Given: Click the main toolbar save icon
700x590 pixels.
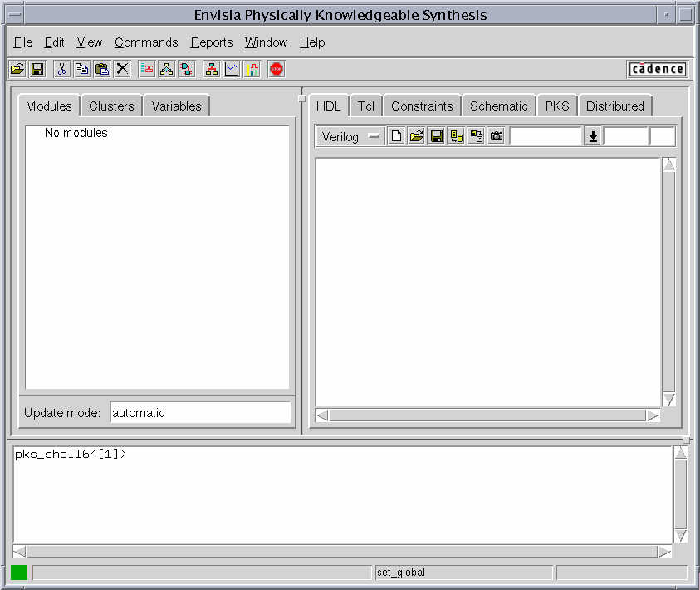Looking at the screenshot, I should point(37,70).
